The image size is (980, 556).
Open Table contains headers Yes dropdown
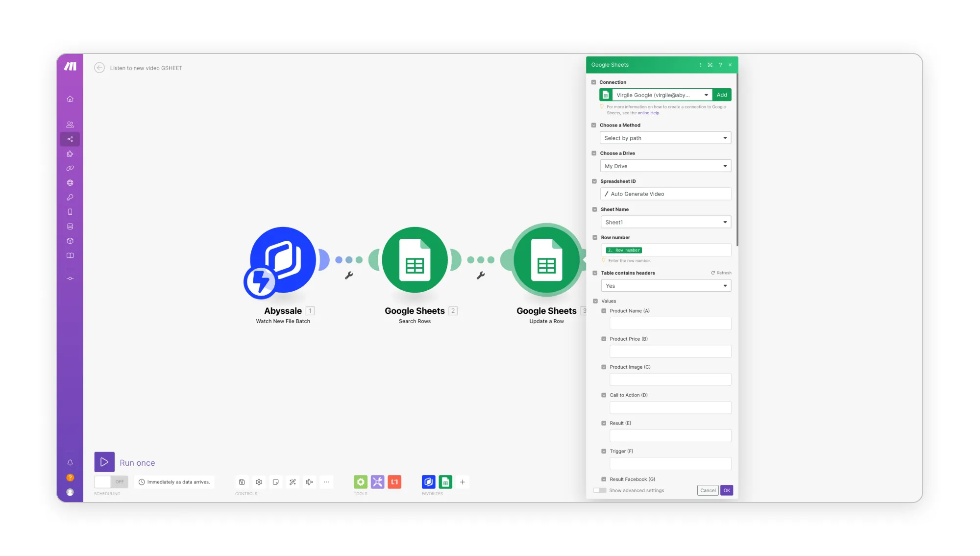(x=665, y=286)
